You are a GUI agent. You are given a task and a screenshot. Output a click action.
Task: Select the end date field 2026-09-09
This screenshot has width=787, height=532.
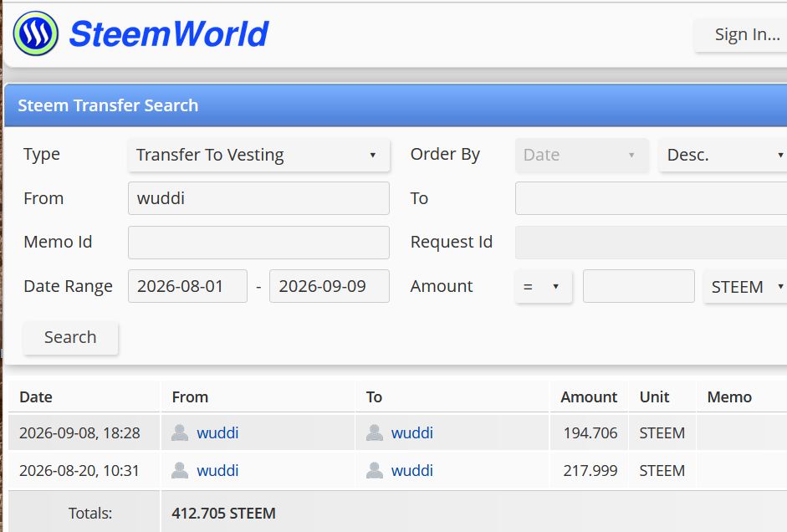330,286
